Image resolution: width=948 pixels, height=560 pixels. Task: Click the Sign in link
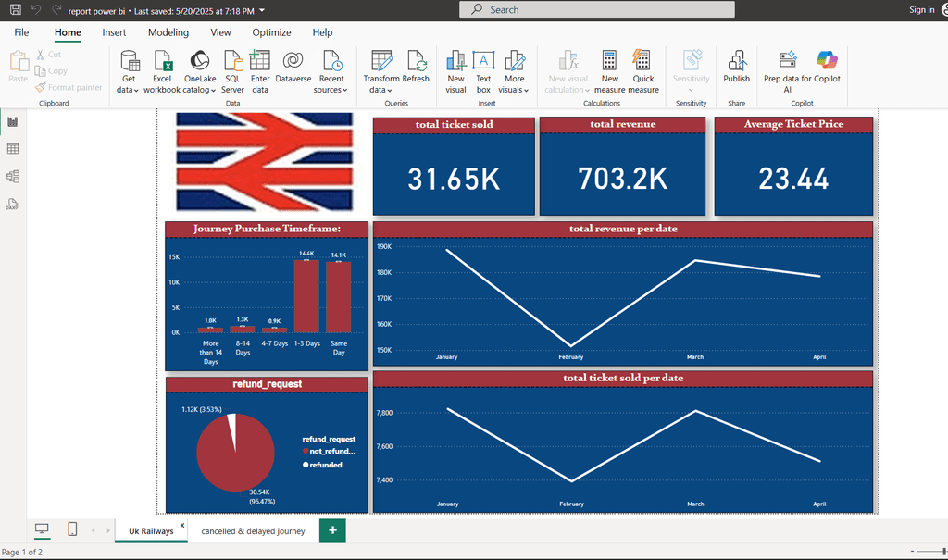pyautogui.click(x=921, y=9)
